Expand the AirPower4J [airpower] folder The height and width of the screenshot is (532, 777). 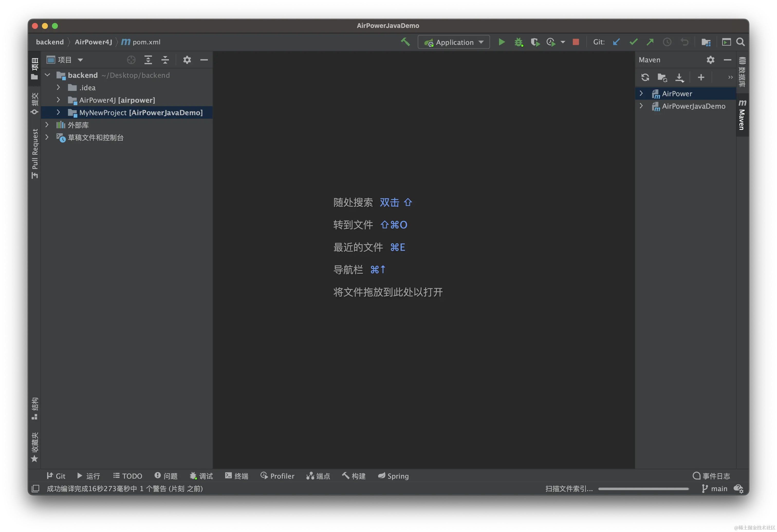click(58, 100)
